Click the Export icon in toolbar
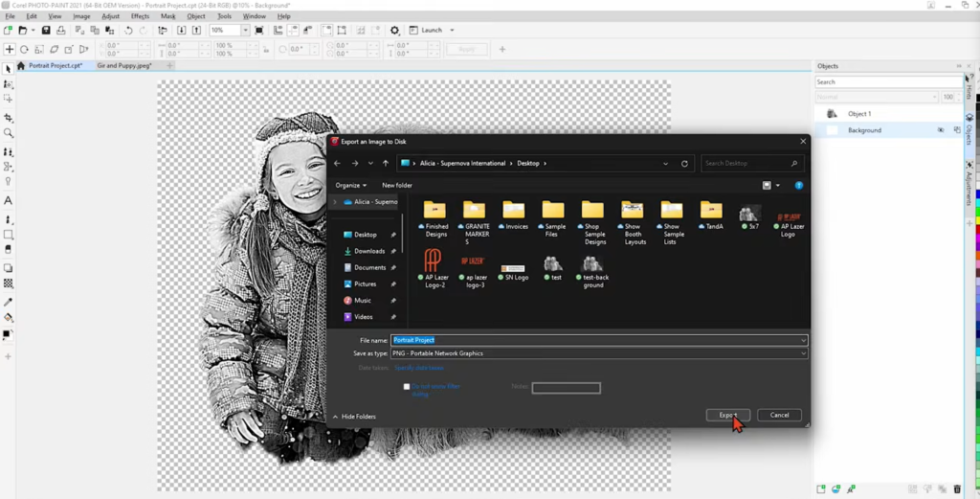 tap(196, 30)
